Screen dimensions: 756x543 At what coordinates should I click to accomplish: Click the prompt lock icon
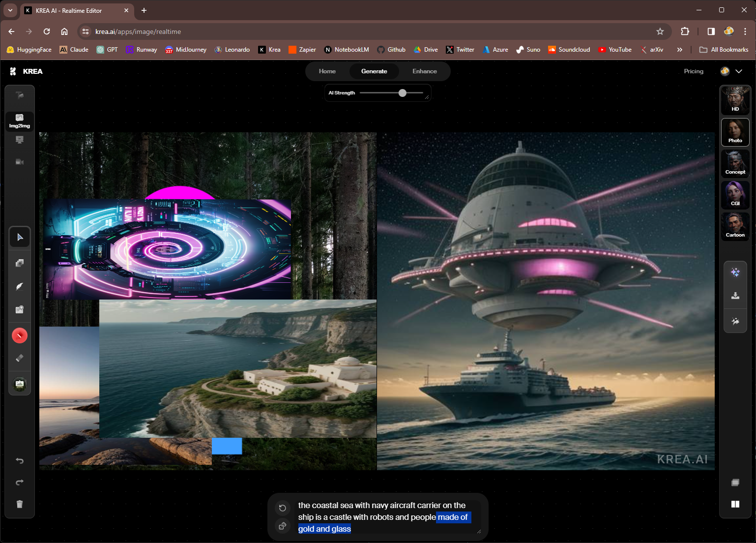tap(283, 526)
